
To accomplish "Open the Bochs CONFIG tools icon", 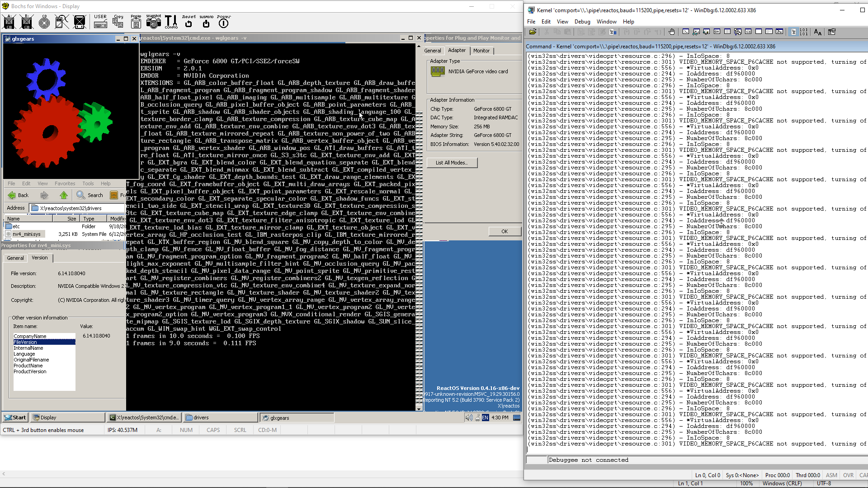I will pyautogui.click(x=171, y=22).
